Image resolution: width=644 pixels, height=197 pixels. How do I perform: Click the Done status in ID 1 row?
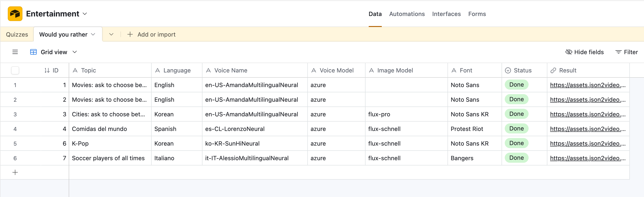tap(516, 85)
